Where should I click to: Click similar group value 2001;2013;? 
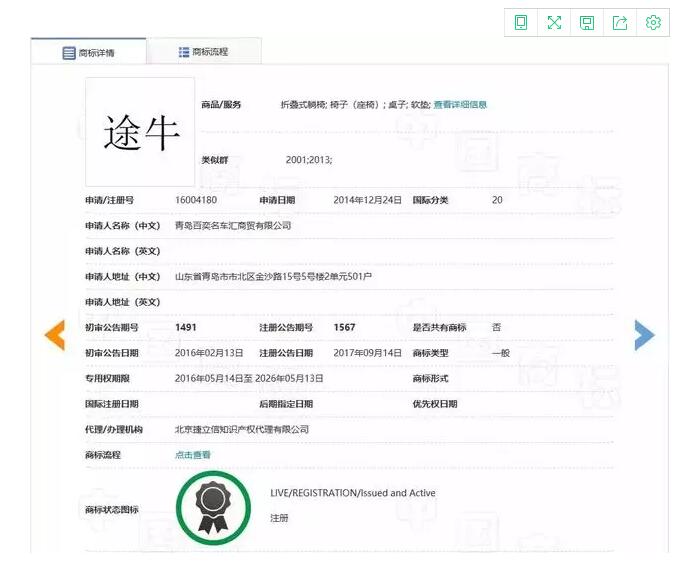tap(309, 160)
